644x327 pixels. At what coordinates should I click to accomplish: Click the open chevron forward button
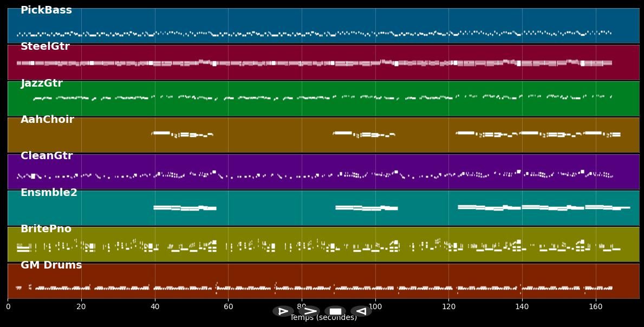[309, 311]
